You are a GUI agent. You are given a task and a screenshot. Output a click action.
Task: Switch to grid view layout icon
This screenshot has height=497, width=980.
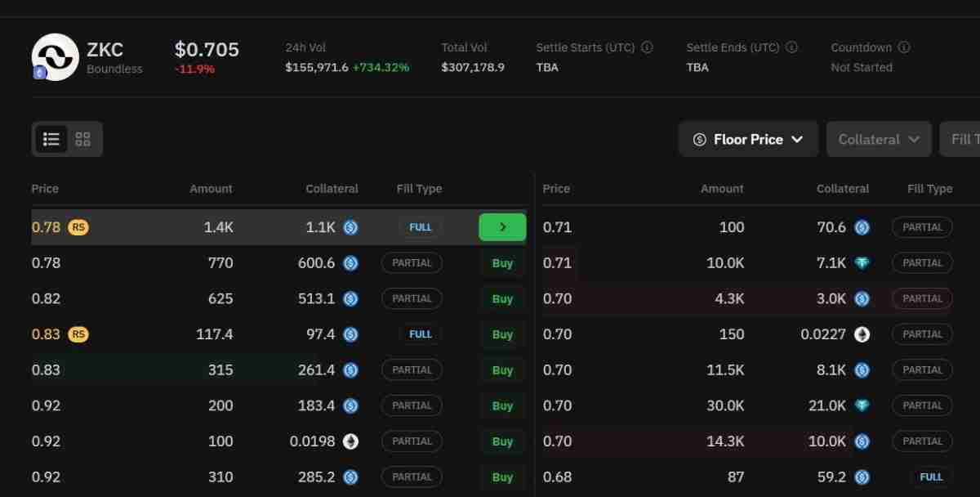point(82,139)
